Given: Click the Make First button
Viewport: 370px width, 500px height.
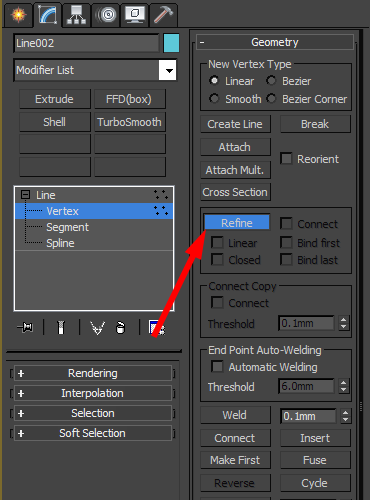Looking at the screenshot, I should (x=235, y=460).
